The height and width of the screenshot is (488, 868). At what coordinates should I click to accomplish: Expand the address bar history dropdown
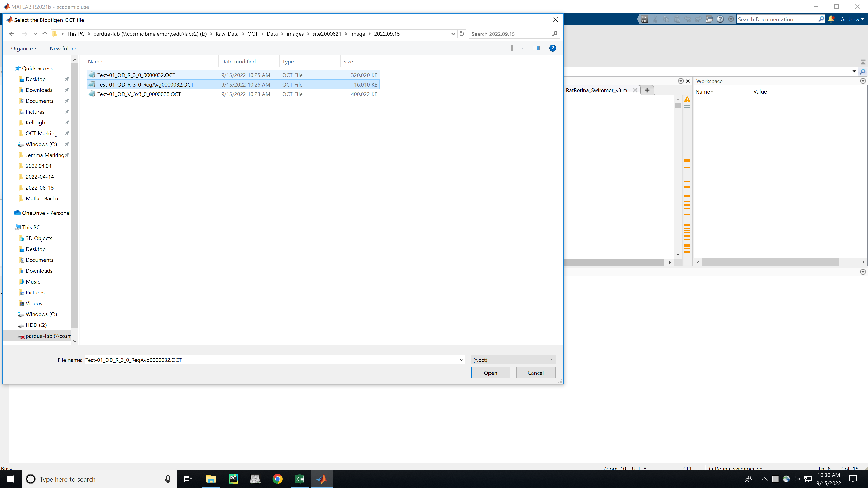pos(453,34)
